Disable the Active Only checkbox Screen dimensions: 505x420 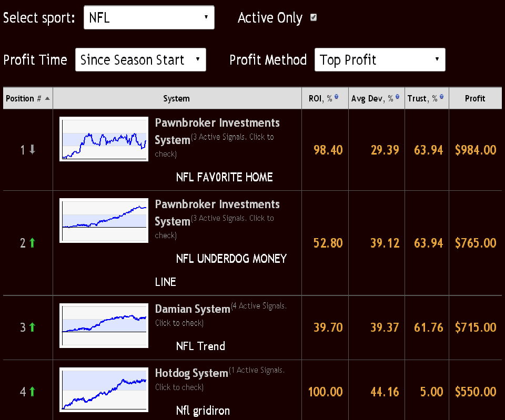click(x=313, y=17)
